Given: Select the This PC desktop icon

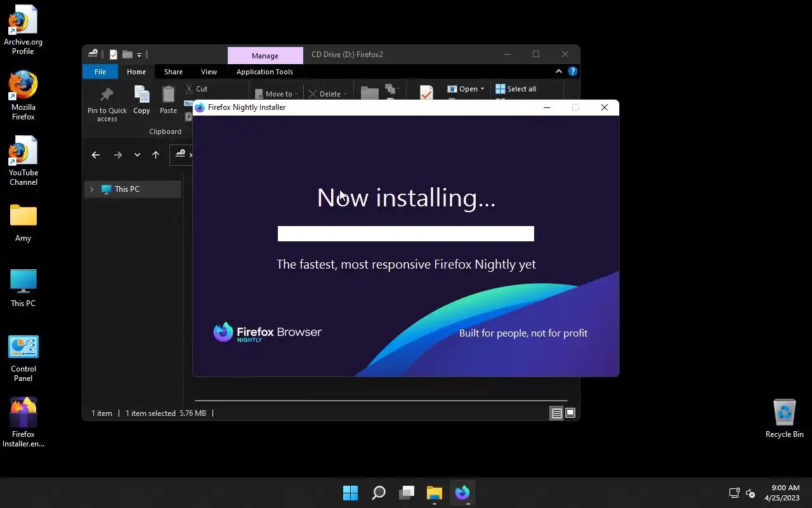Looking at the screenshot, I should 23,288.
